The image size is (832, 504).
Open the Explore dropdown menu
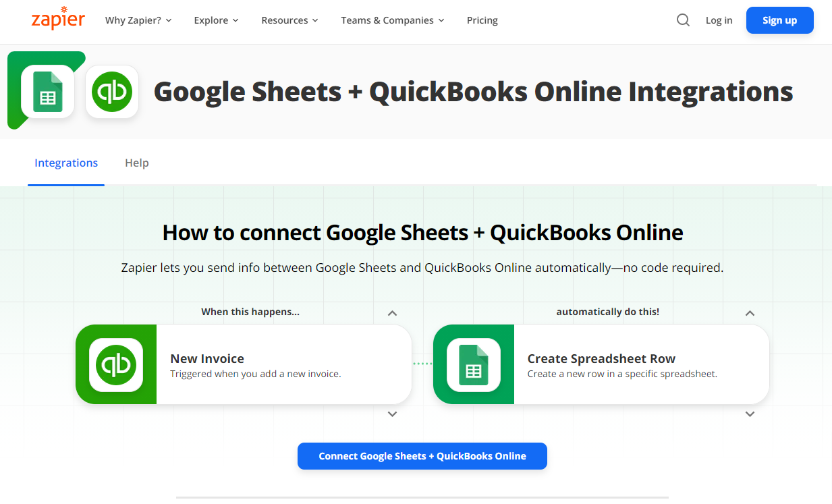point(216,20)
